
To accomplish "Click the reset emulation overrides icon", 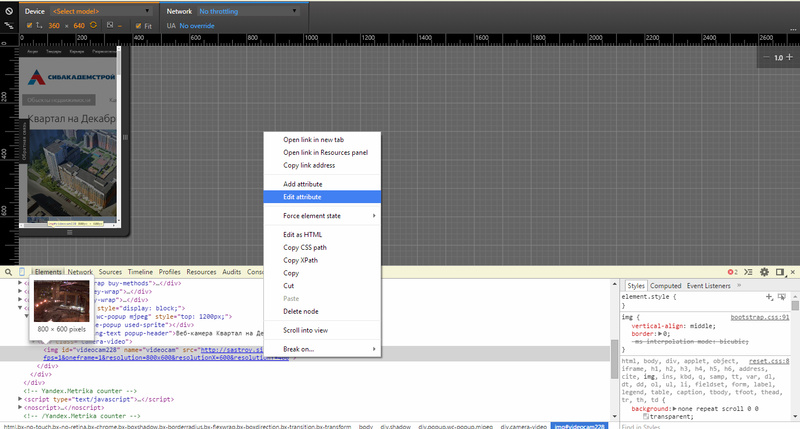I will click(x=7, y=10).
